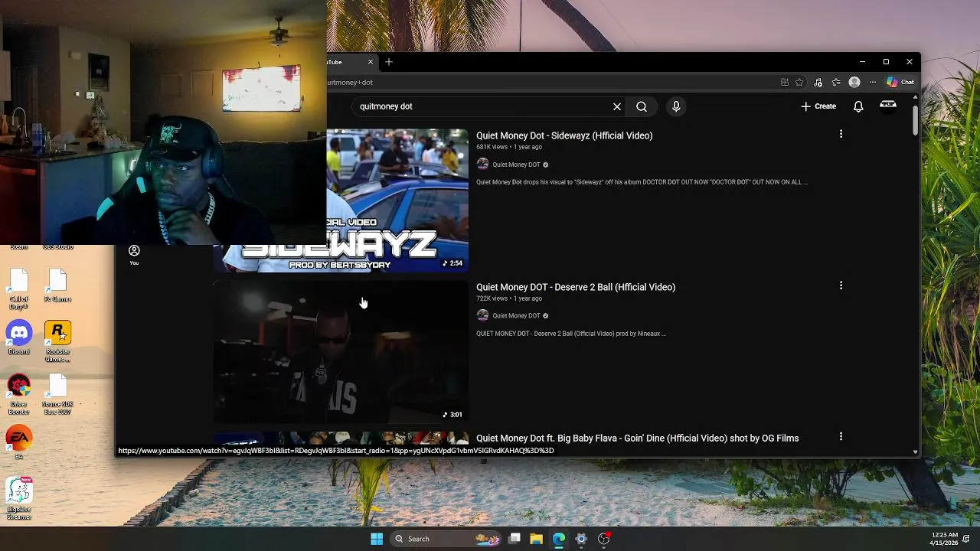980x551 pixels.
Task: Open the Driver Booster desktop icon
Action: pyautogui.click(x=19, y=394)
